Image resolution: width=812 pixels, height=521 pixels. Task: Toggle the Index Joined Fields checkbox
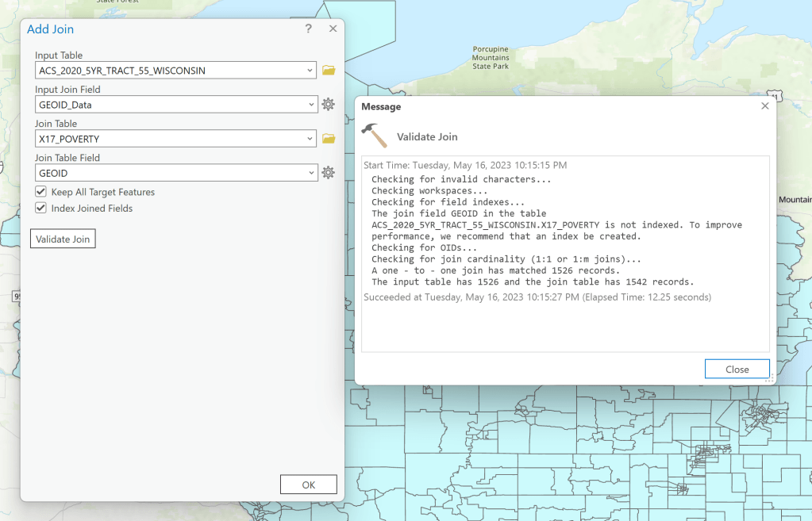click(x=41, y=209)
